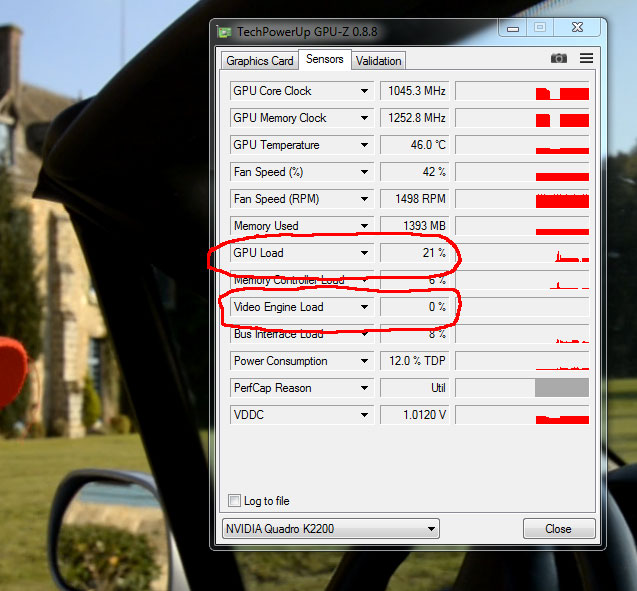This screenshot has height=591, width=637.
Task: Click the Memory Used history graph
Action: 522,226
